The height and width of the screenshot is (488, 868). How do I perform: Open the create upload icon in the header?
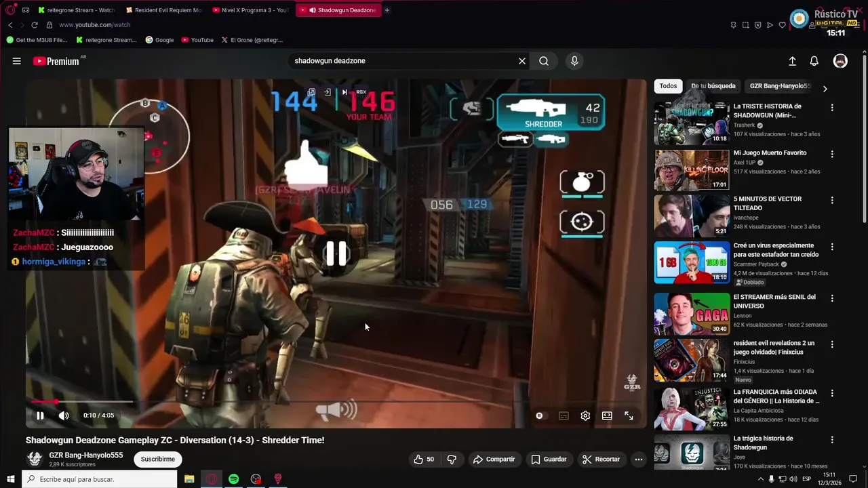coord(792,61)
